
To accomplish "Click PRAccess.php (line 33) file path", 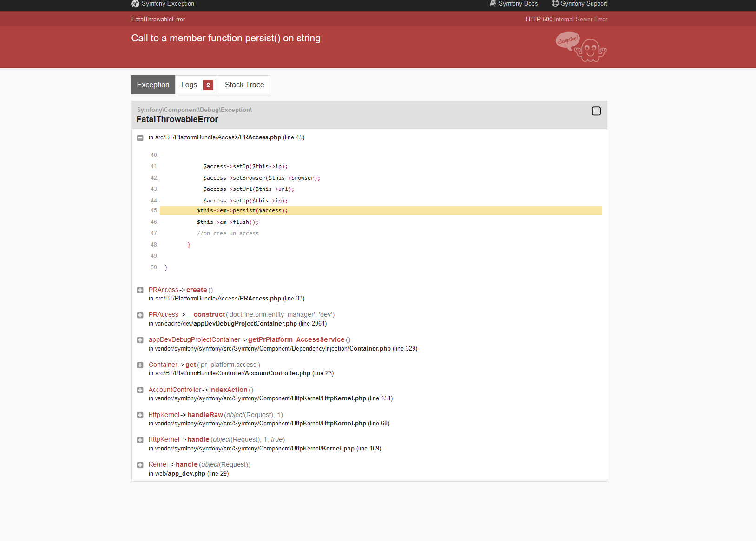I will point(226,299).
